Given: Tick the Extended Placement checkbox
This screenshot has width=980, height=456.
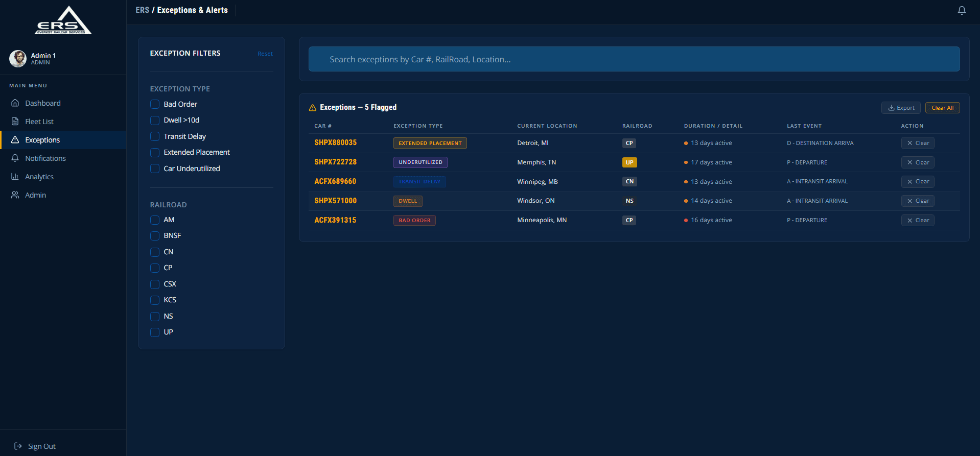Looking at the screenshot, I should [155, 153].
